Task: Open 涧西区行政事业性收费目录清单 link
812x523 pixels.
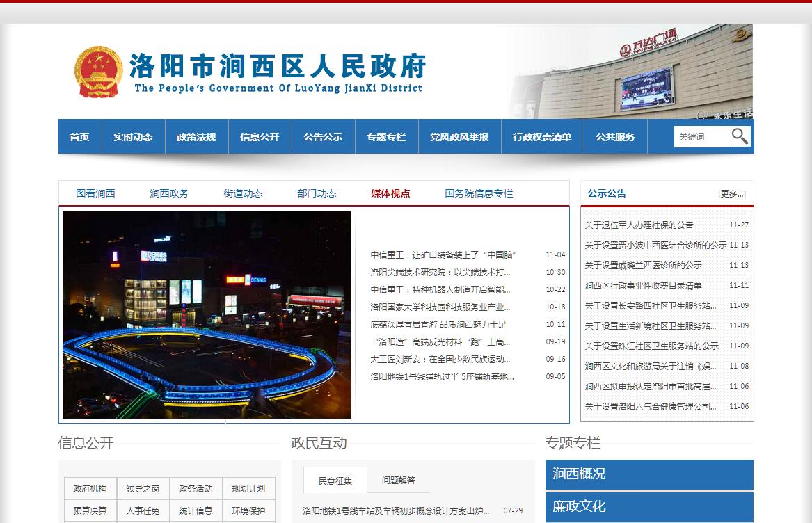Action: click(643, 285)
